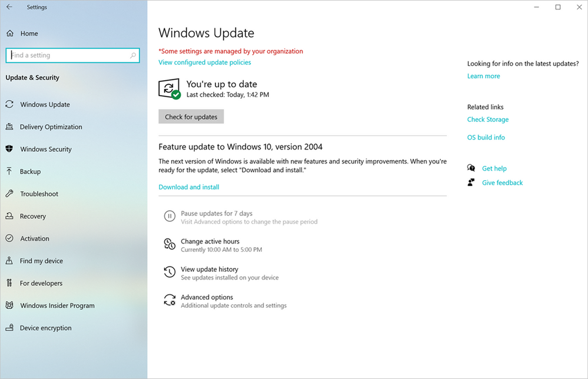Open View configured update policies link
Image resolution: width=588 pixels, height=379 pixels.
pos(205,62)
